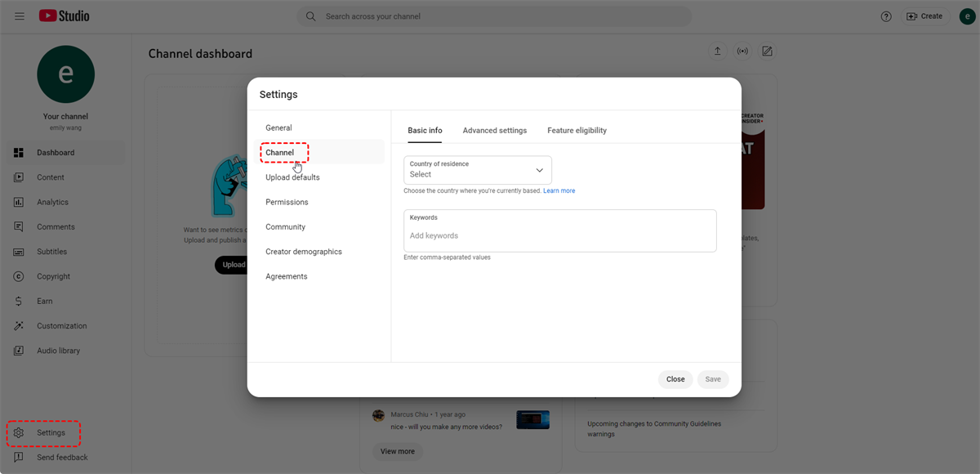The width and height of the screenshot is (980, 474).
Task: Click the Go live broadcast icon
Action: tap(742, 51)
